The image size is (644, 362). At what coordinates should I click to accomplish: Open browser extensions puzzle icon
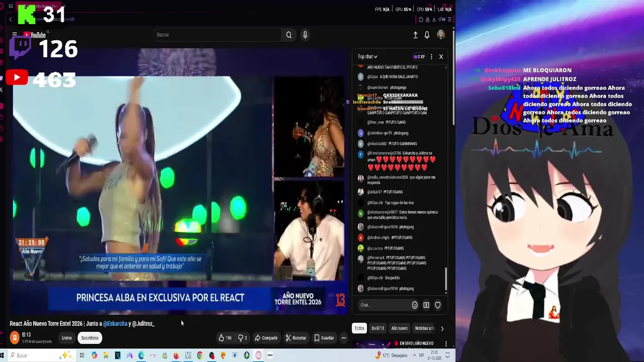(421, 20)
